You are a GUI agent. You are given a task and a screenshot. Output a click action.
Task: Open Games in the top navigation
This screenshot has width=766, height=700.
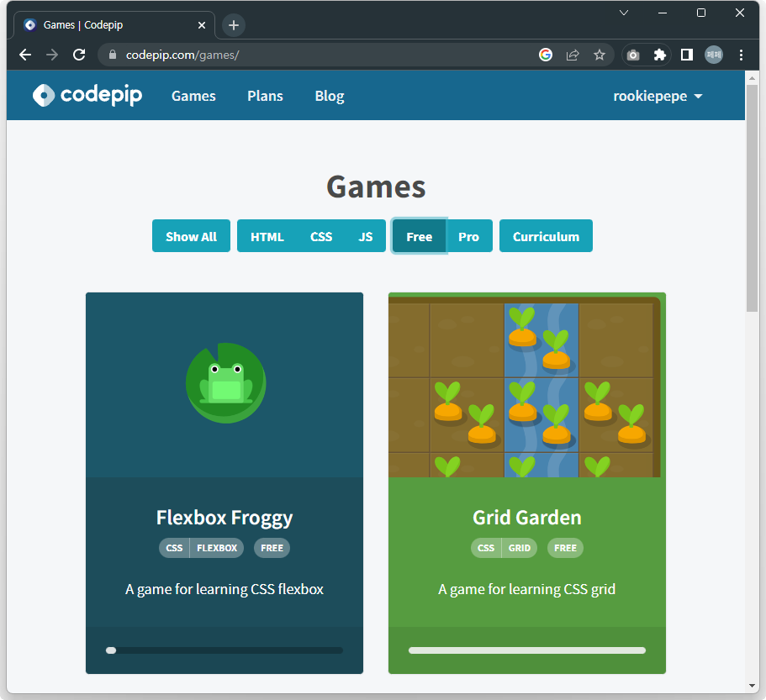click(193, 96)
